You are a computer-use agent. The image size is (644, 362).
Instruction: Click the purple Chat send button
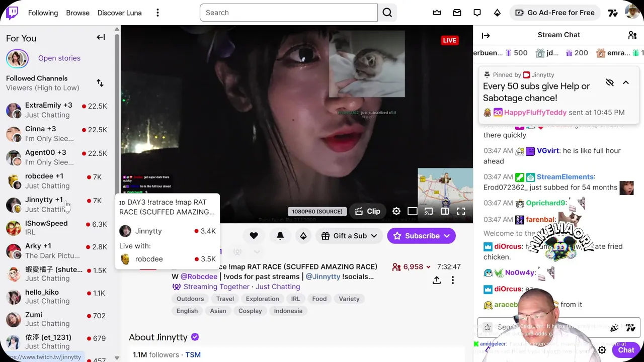(x=626, y=350)
